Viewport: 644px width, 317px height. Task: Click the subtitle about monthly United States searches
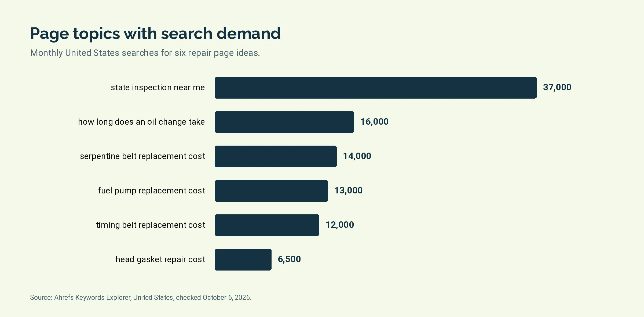coord(145,53)
